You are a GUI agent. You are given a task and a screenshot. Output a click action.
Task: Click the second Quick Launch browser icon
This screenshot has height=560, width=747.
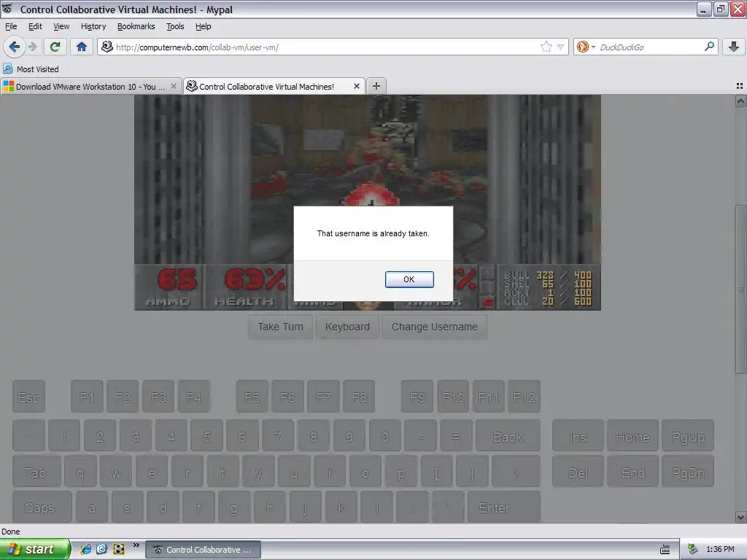click(x=102, y=549)
